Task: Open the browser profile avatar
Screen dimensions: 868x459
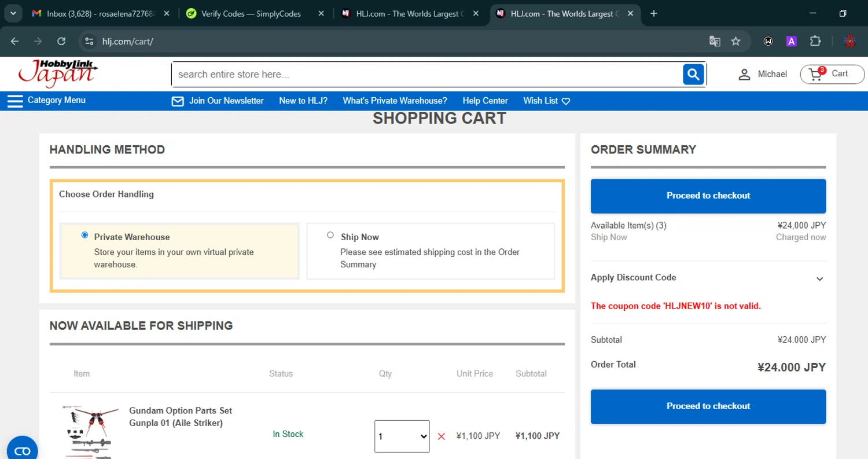Action: (849, 41)
